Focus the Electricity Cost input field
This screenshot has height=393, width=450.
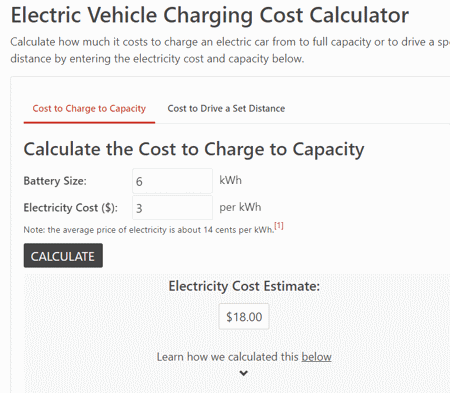pyautogui.click(x=172, y=208)
